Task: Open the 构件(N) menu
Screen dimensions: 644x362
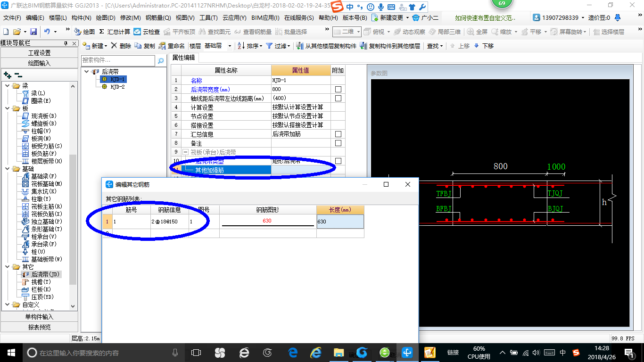Action: click(81, 17)
